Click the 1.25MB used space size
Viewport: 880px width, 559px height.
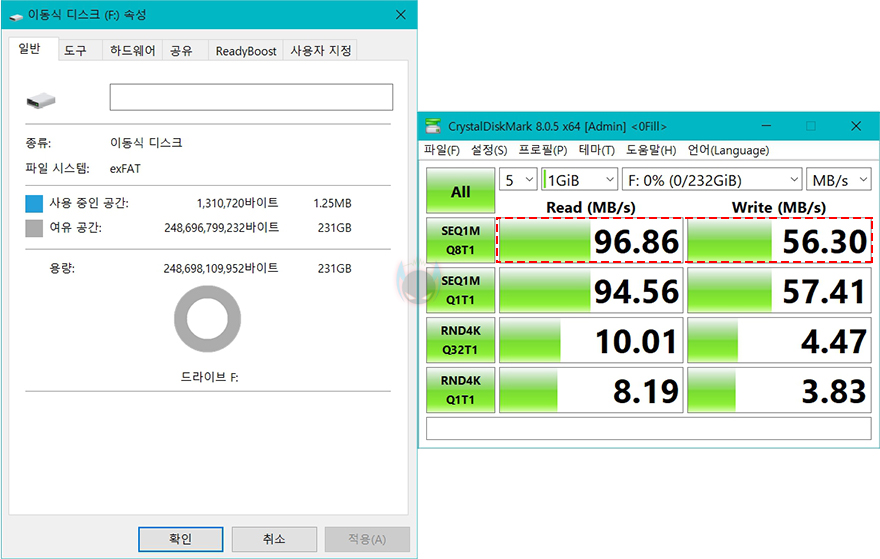point(332,203)
